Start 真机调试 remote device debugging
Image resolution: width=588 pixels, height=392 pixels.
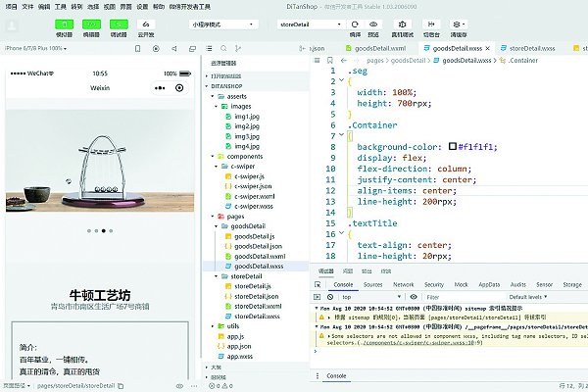click(x=402, y=24)
